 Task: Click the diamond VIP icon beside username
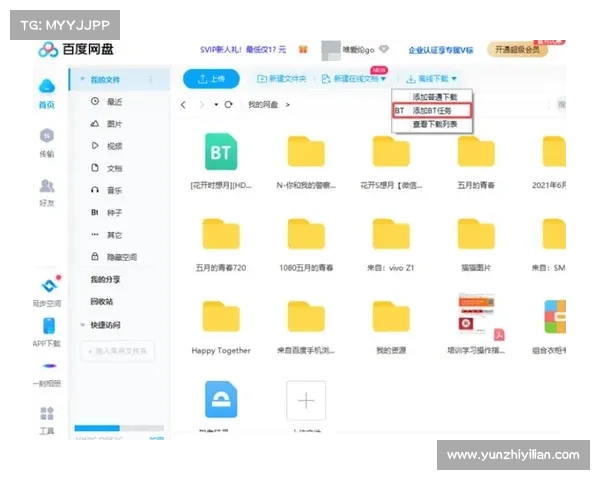tap(384, 49)
